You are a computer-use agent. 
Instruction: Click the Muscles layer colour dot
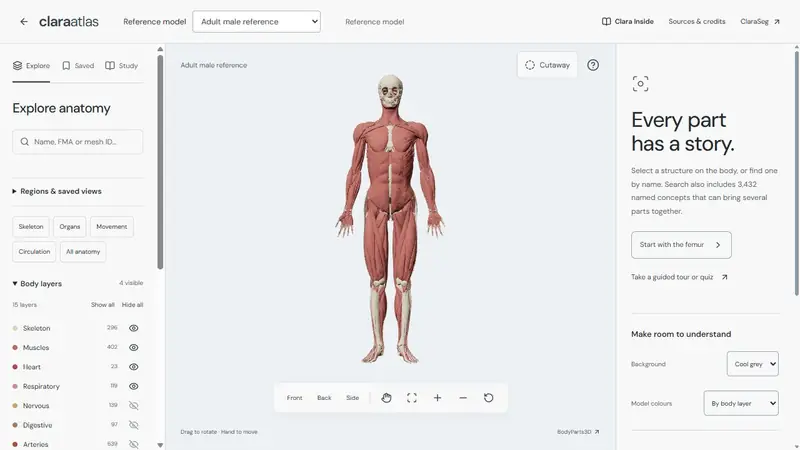point(15,347)
